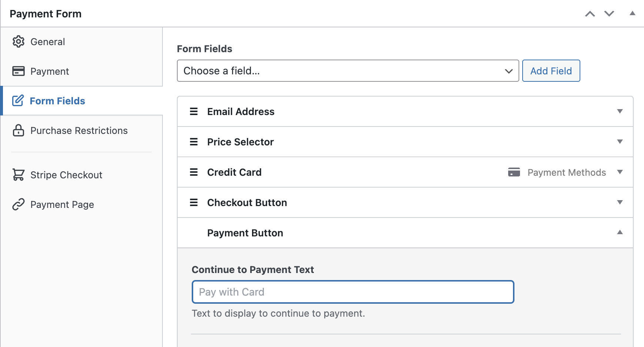The width and height of the screenshot is (644, 347).
Task: Click the drag handle for Checkout Button
Action: pyautogui.click(x=193, y=202)
